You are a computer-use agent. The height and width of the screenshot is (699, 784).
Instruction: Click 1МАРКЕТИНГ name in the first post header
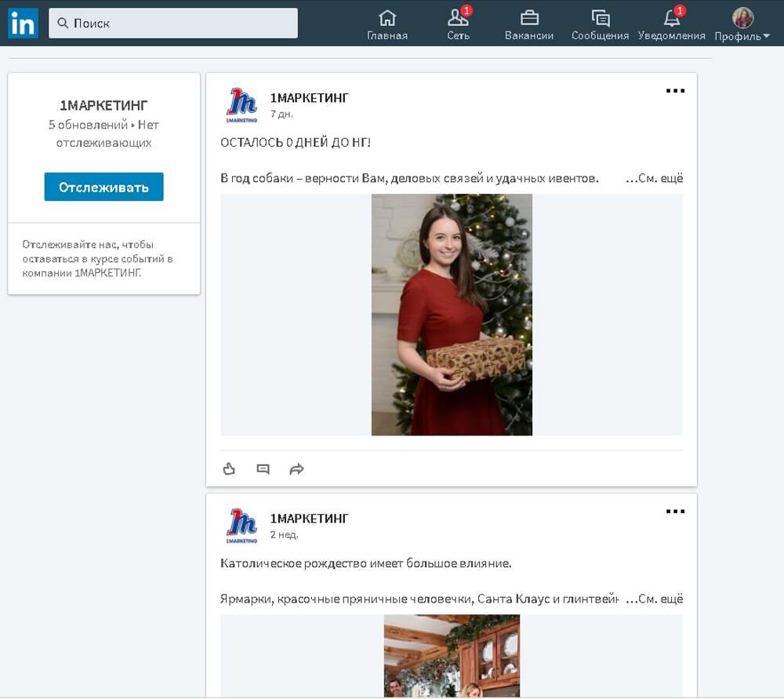309,98
